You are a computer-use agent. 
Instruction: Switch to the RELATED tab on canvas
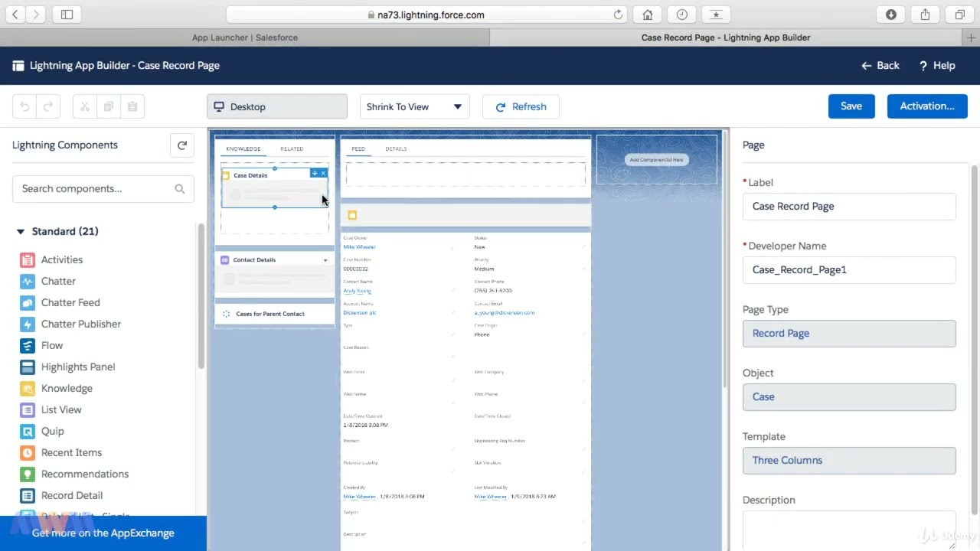292,149
